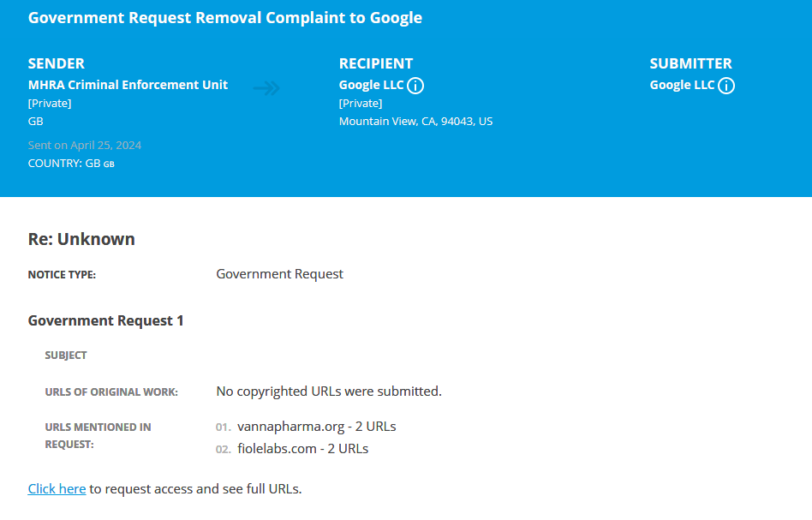Click the info icon beside submitter Google LLC
This screenshot has height=520, width=812.
pyautogui.click(x=726, y=86)
